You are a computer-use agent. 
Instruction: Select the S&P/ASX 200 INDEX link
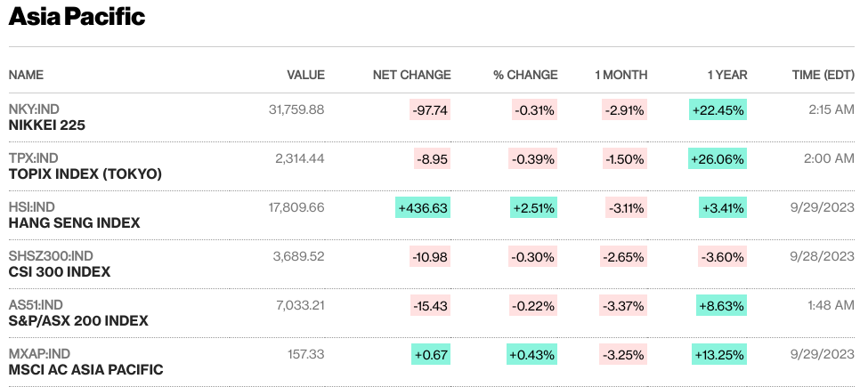[78, 321]
